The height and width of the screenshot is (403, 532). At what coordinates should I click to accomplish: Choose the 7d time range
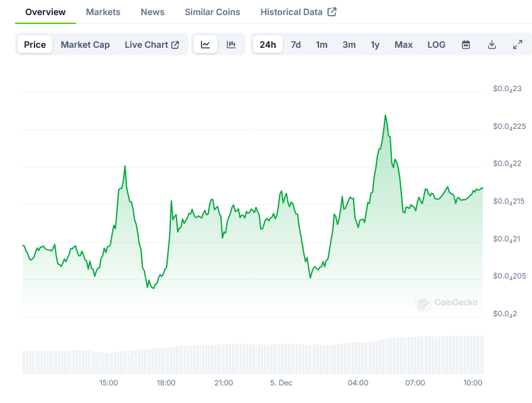(296, 45)
